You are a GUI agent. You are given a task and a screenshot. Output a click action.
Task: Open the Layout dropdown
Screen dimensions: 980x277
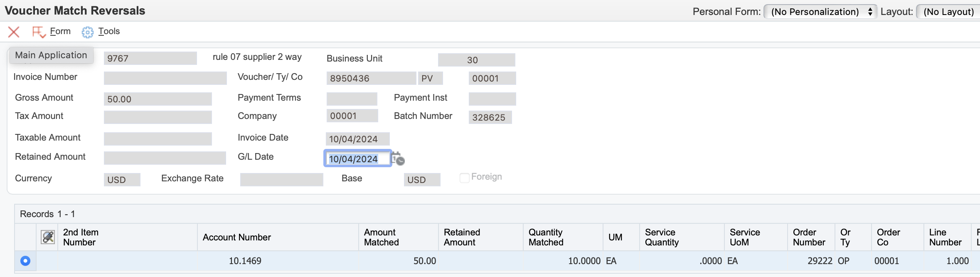(x=948, y=12)
